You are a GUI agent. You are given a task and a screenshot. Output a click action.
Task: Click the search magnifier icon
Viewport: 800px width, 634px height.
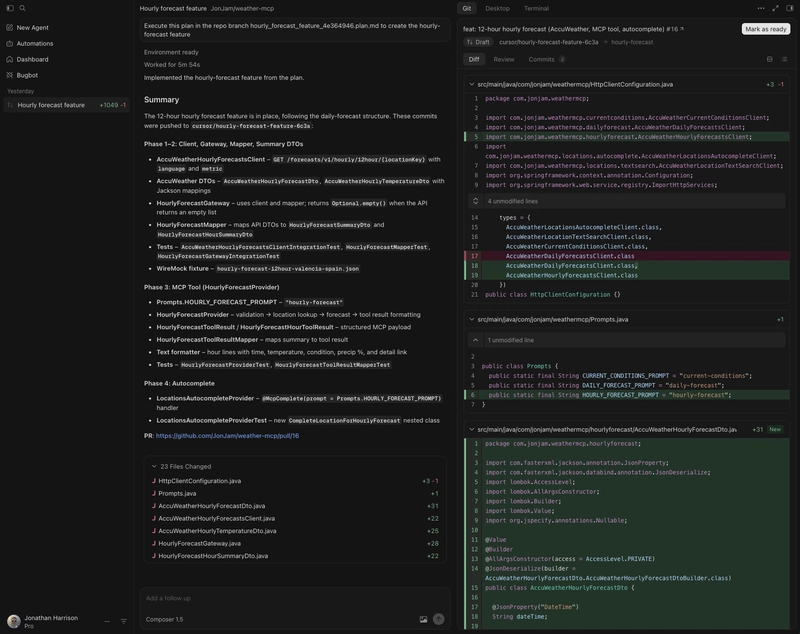[22, 8]
